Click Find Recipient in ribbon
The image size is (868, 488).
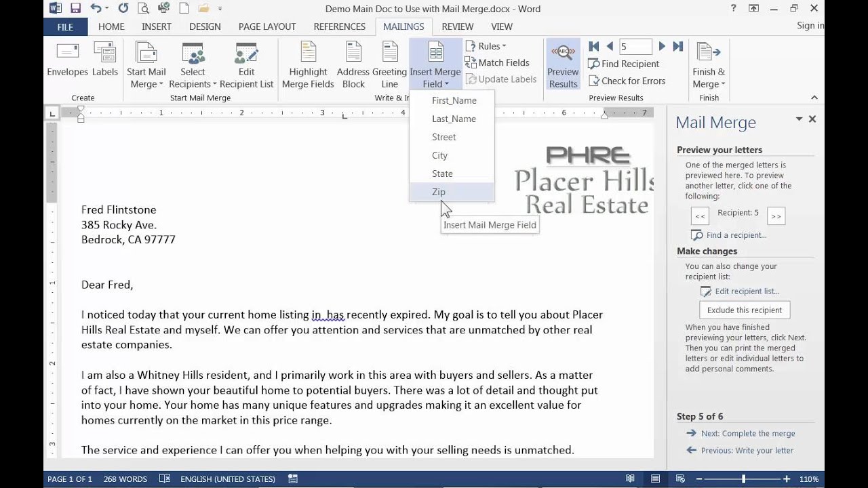click(623, 64)
